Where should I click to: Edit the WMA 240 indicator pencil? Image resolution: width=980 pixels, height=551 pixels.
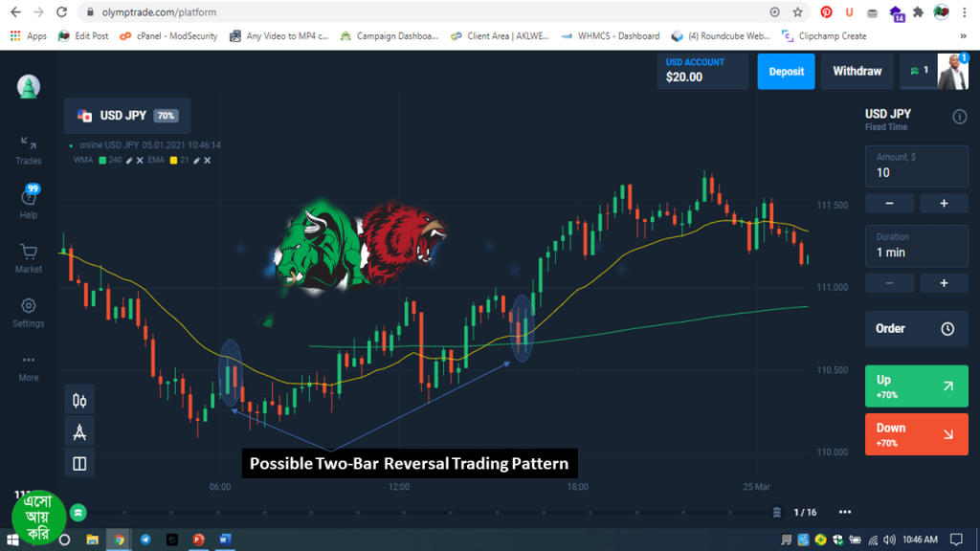pyautogui.click(x=129, y=160)
